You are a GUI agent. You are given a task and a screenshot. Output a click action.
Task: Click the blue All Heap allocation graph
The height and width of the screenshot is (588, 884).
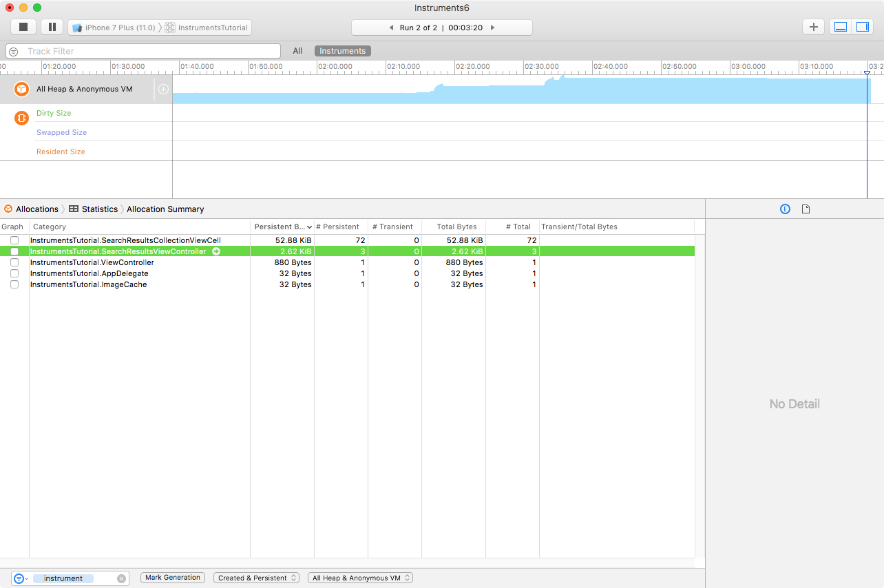521,90
